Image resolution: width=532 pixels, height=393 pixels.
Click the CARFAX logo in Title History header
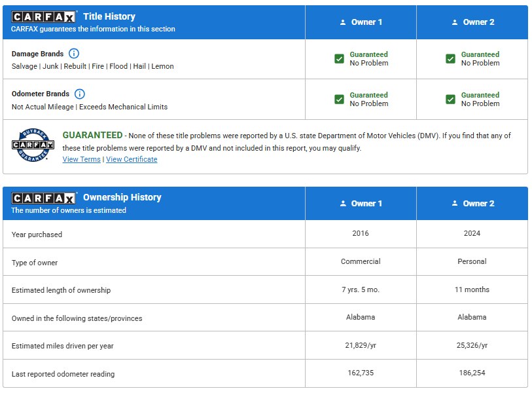pyautogui.click(x=43, y=16)
